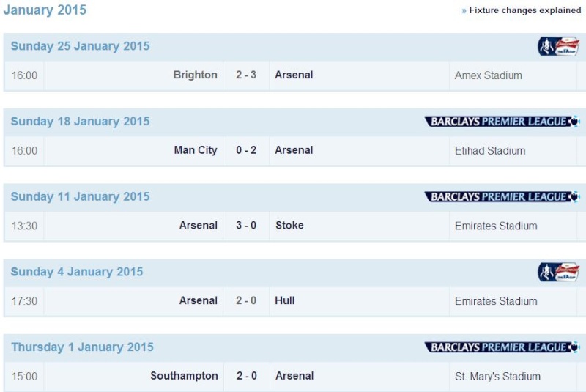Click FA Cup logo for 25 January fixture
This screenshot has width=586, height=392.
(x=558, y=47)
